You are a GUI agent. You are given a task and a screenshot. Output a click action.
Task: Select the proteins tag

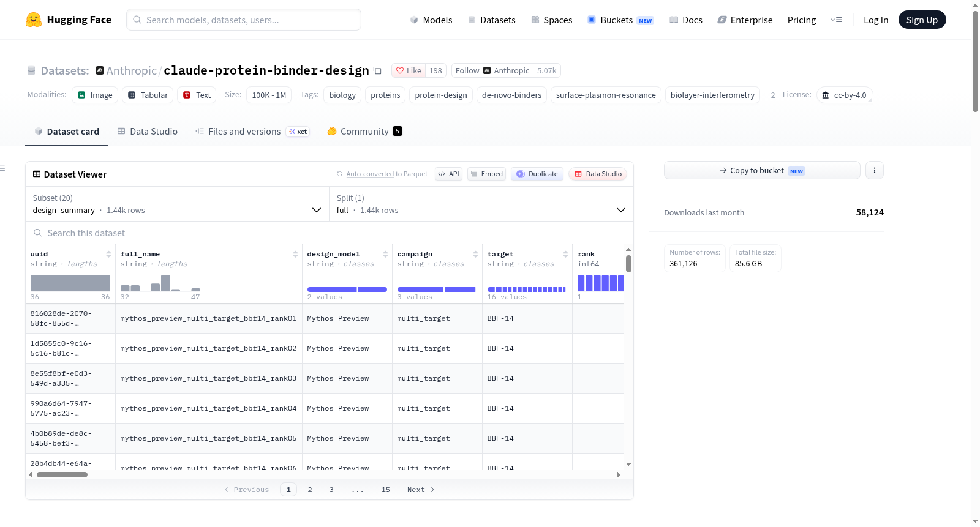click(x=385, y=95)
